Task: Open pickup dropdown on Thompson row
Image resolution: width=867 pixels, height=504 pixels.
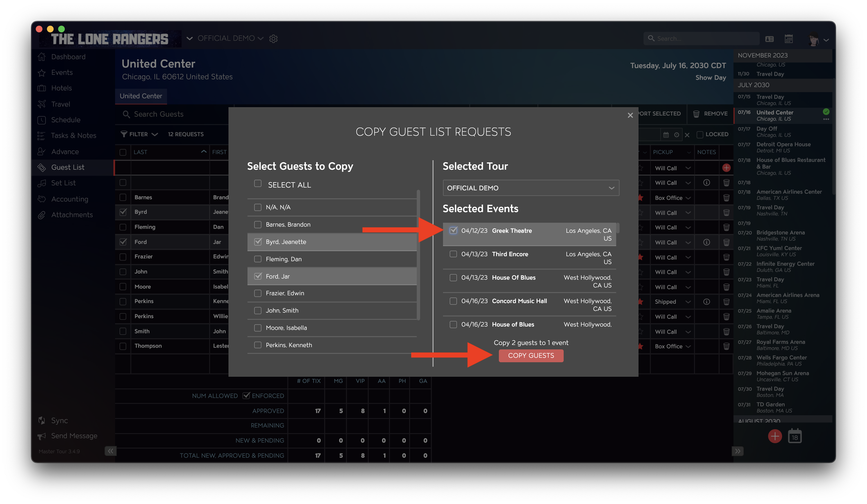Action: point(673,346)
